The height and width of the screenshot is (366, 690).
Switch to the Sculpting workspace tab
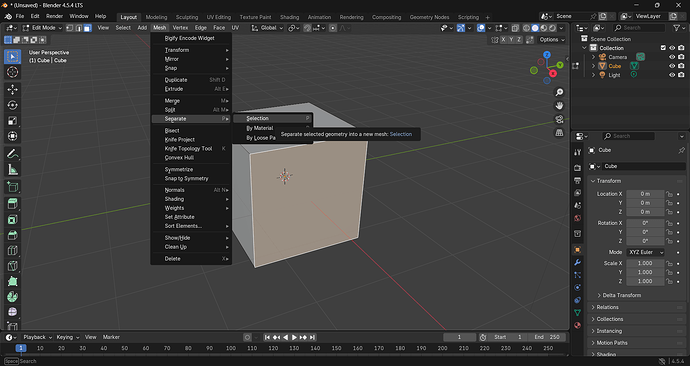[x=187, y=17]
